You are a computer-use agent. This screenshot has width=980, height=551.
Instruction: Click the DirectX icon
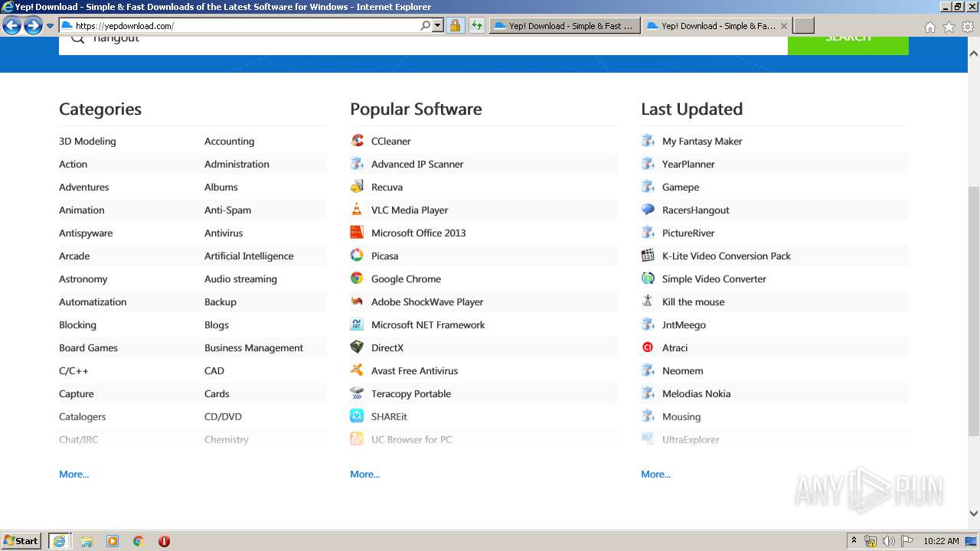[x=357, y=347]
